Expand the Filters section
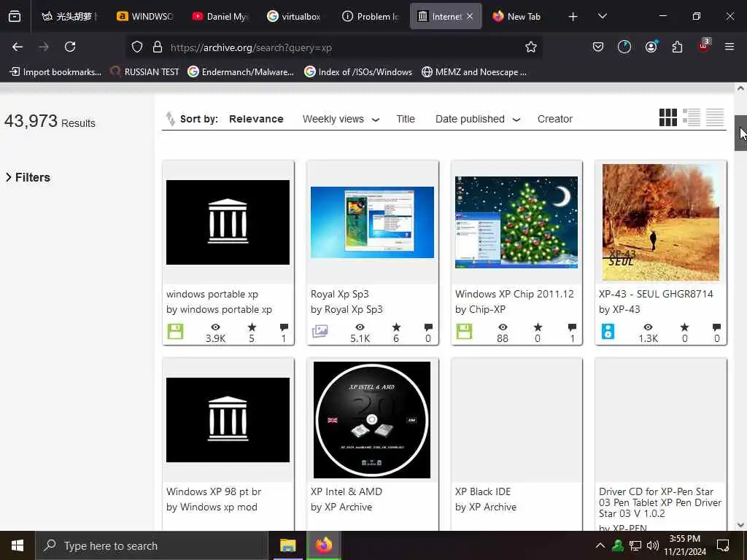 coord(28,177)
